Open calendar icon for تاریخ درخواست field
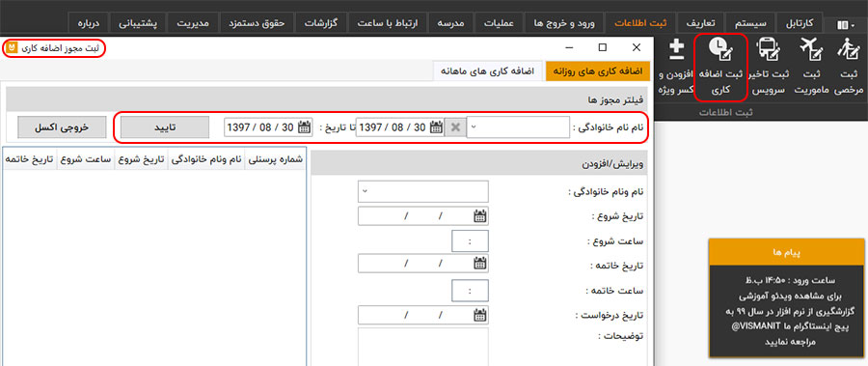 [480, 315]
